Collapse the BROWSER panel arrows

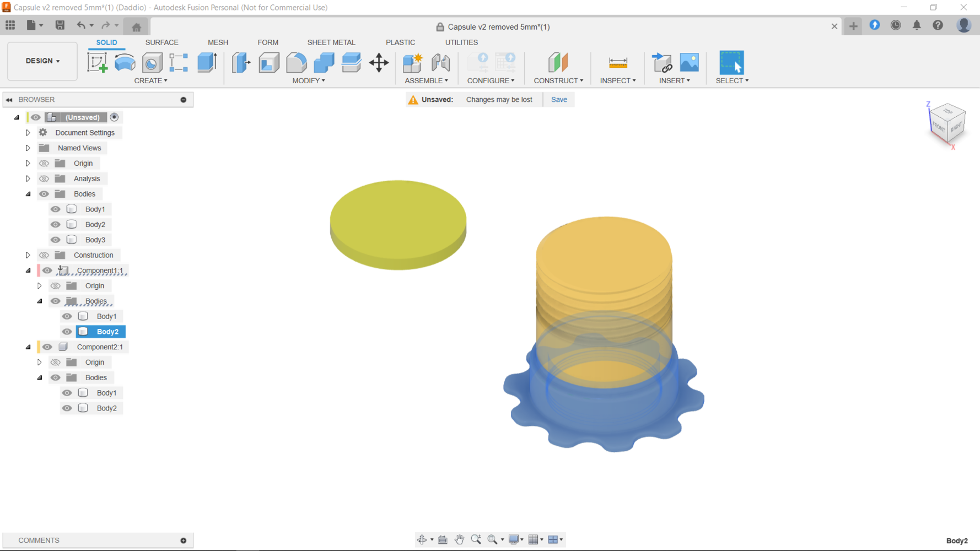(9, 100)
